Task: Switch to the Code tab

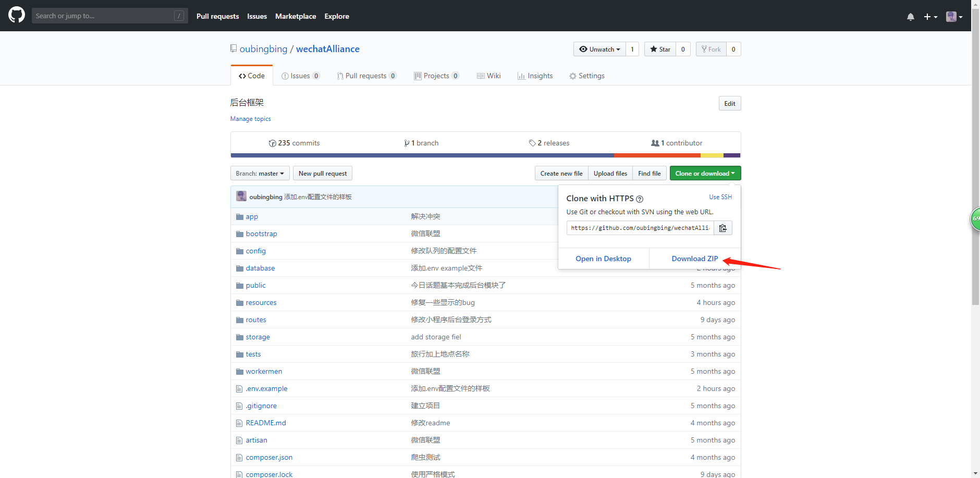Action: (252, 76)
